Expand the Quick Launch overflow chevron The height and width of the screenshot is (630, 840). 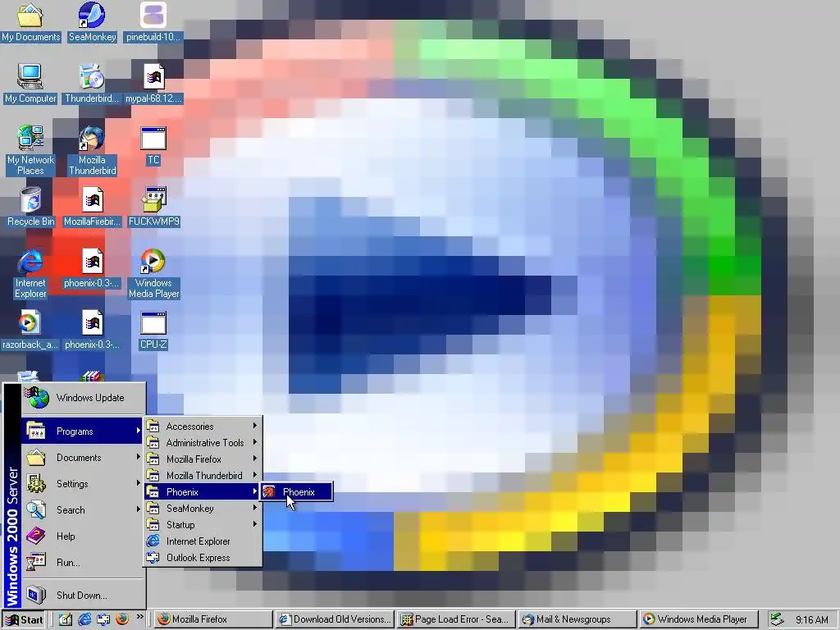click(x=139, y=617)
